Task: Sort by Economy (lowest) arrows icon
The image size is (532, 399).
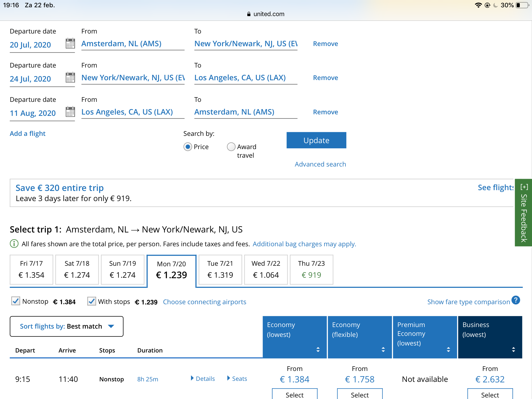Action: (x=318, y=349)
